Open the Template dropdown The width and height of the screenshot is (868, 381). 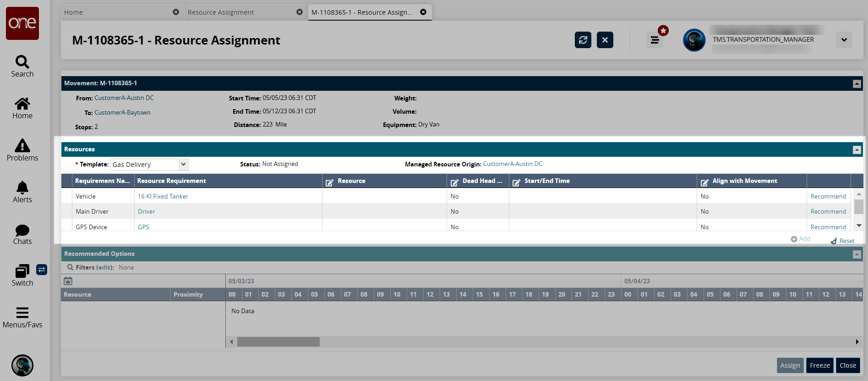184,164
